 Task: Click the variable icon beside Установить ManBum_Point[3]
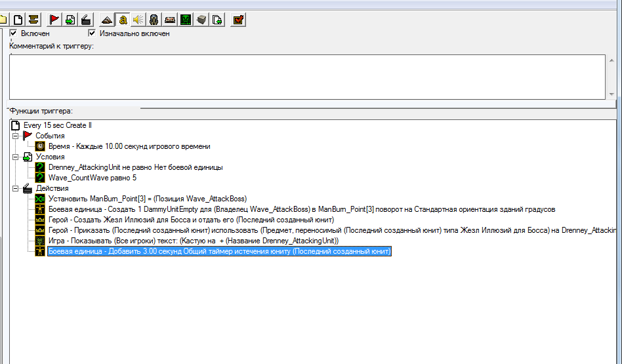point(40,199)
